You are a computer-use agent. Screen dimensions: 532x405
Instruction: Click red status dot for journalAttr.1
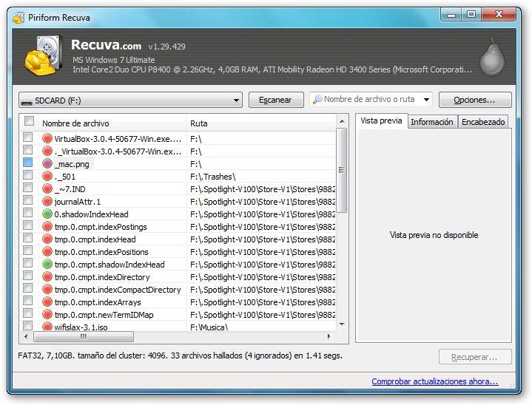[47, 201]
